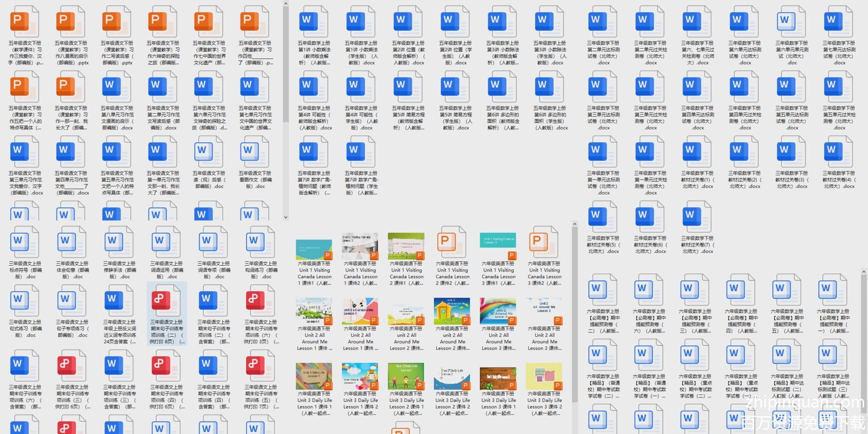Select file name 第6讲 多边形的面积（教师版含解析）
868x434 pixels.
(503, 118)
